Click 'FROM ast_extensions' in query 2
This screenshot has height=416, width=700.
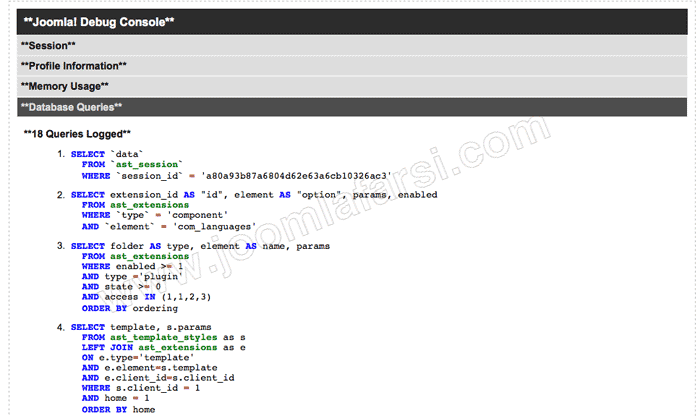point(135,205)
